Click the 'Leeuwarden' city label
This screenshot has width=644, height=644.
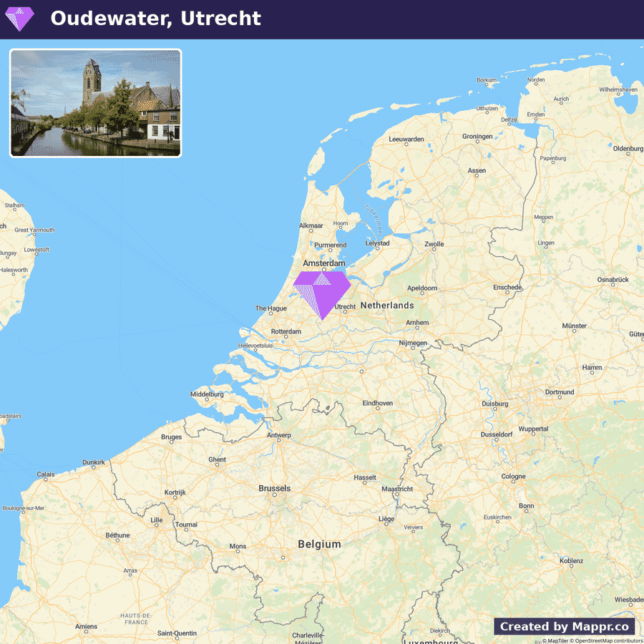(x=406, y=140)
